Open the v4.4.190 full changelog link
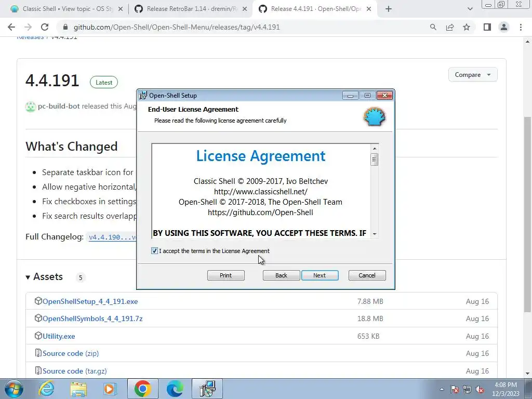The height and width of the screenshot is (399, 532). click(x=112, y=237)
